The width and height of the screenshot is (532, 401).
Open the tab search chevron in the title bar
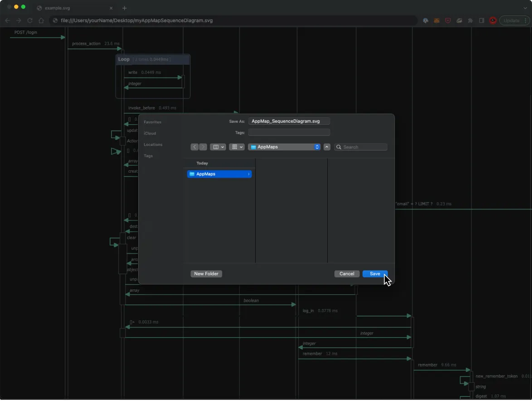coord(525,8)
